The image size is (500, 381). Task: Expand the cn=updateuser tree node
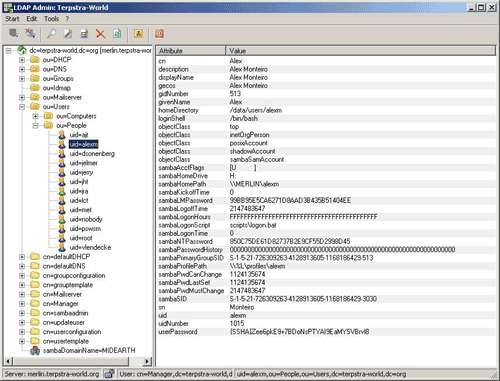point(22,322)
